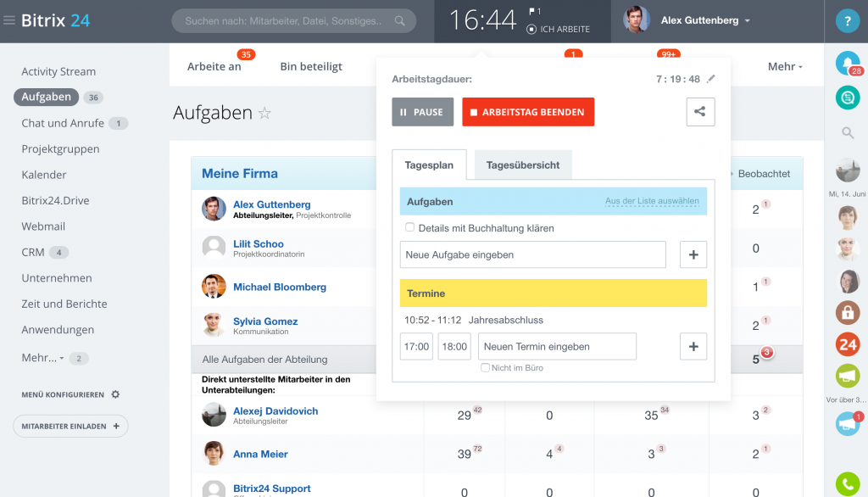Click the share icon in the workday popup
The height and width of the screenshot is (497, 868).
coord(700,112)
